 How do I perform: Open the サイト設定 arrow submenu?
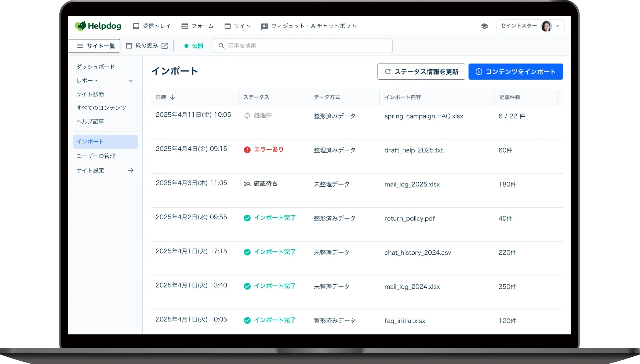coord(131,170)
